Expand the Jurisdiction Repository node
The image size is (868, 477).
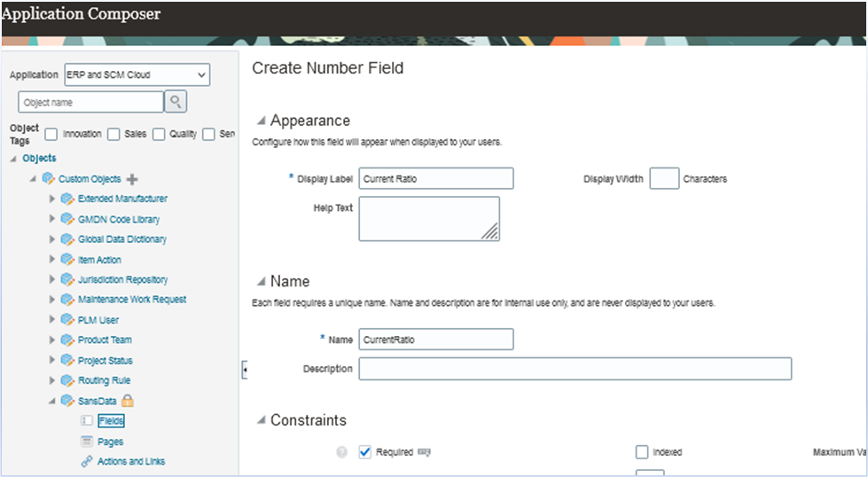[52, 279]
